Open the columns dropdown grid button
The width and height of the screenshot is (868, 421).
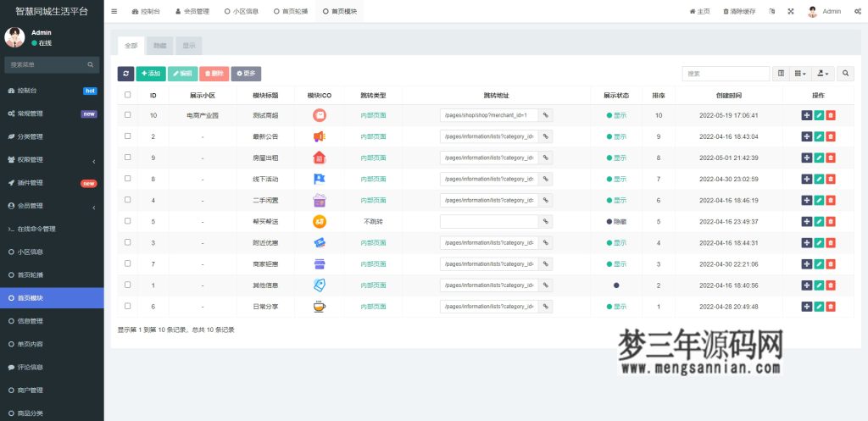coord(800,74)
